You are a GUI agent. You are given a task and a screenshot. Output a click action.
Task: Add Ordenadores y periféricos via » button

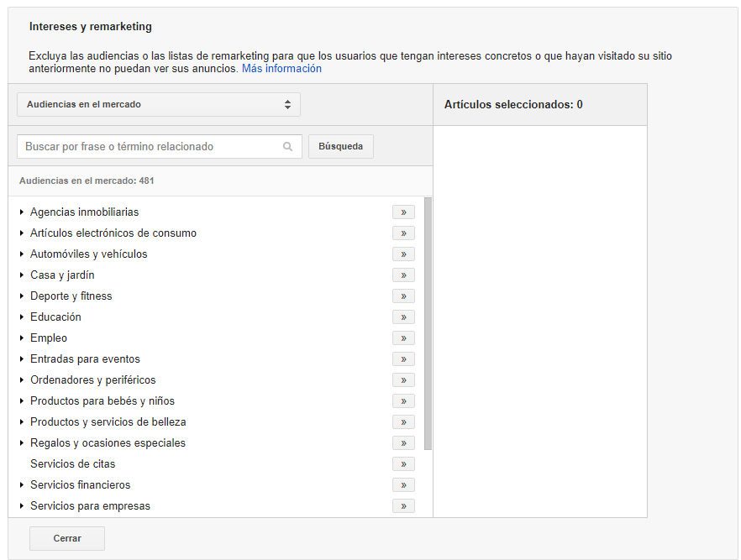click(403, 380)
